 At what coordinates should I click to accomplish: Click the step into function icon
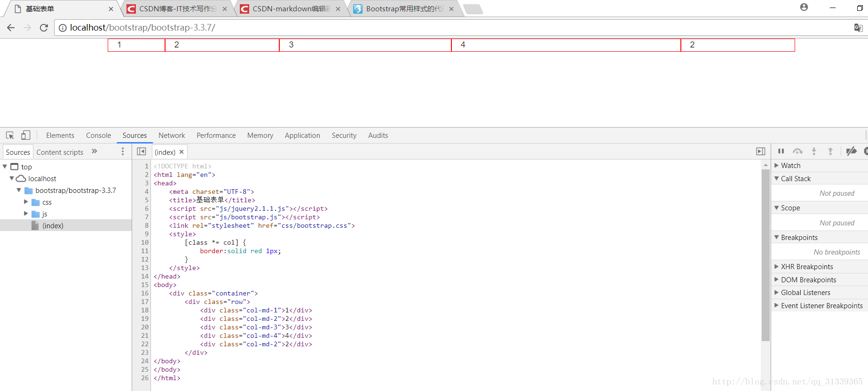814,151
